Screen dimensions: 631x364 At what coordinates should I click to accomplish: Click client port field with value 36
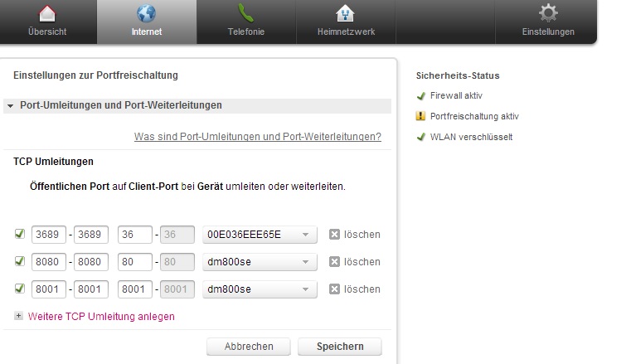135,235
